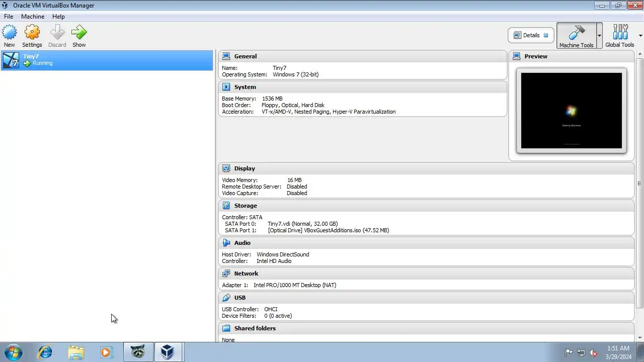This screenshot has width=644, height=362.
Task: Click the scroll up arrow of details pane
Action: pos(640,53)
